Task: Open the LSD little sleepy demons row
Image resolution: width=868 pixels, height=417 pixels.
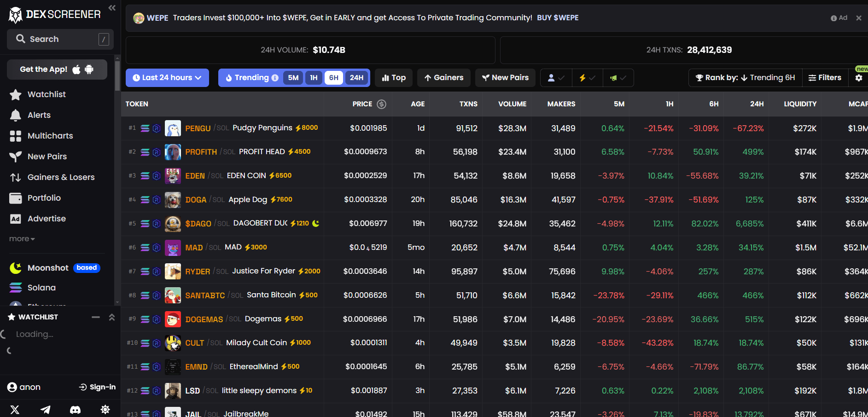Action: (x=495, y=391)
